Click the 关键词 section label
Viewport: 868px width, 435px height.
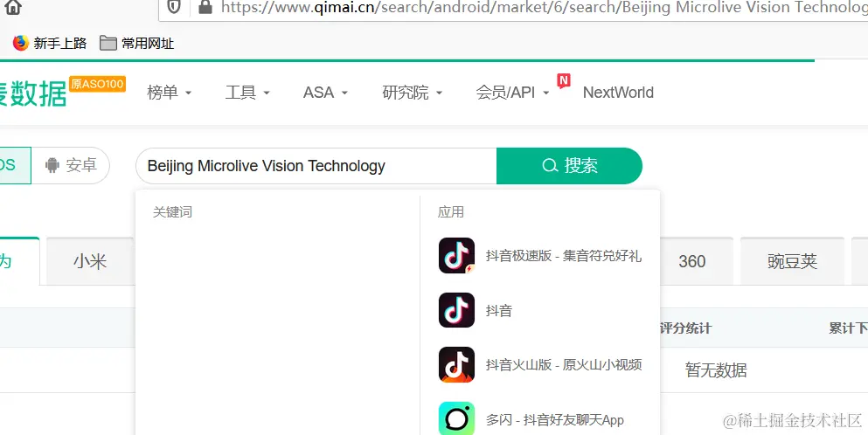[172, 212]
